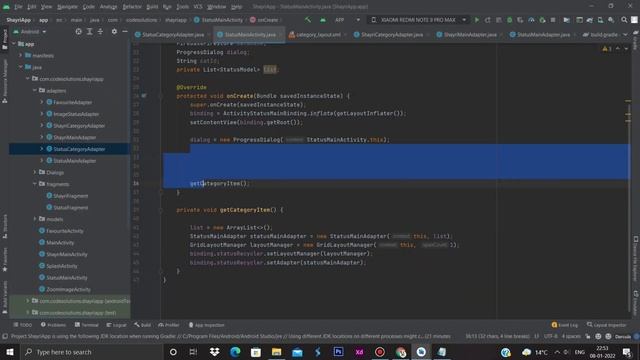Screen dimensions: 640x360
Task: Open Photoshop from taskbar
Action: [338, 352]
